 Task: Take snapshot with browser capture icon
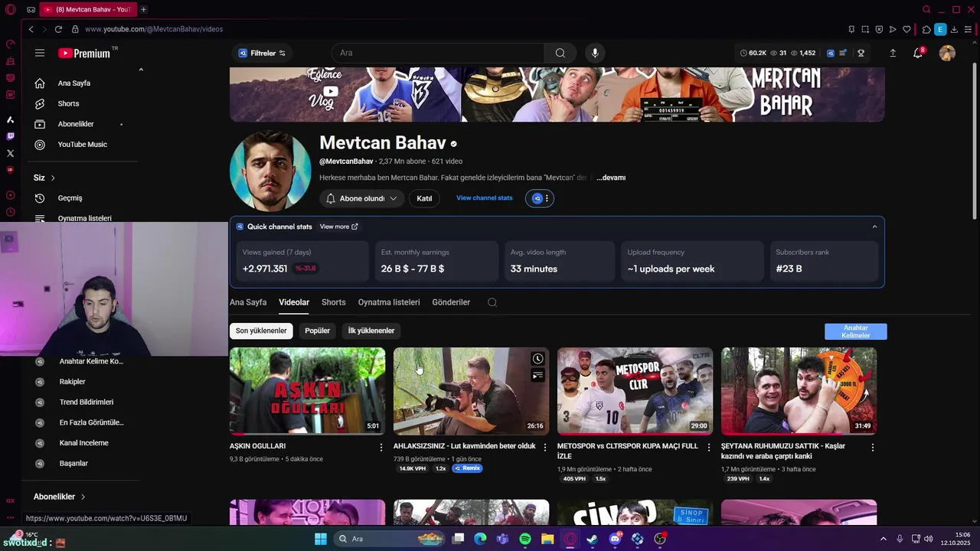tap(865, 29)
